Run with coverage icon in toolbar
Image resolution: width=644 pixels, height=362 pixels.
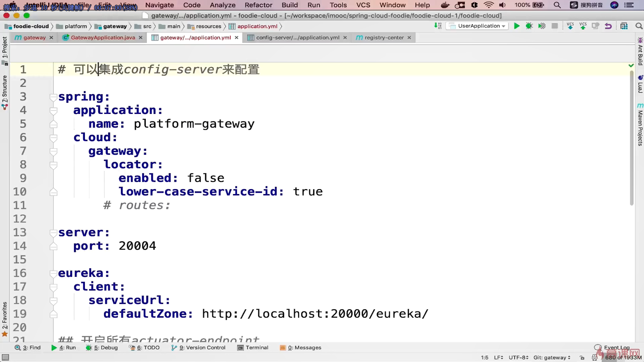[x=542, y=26]
